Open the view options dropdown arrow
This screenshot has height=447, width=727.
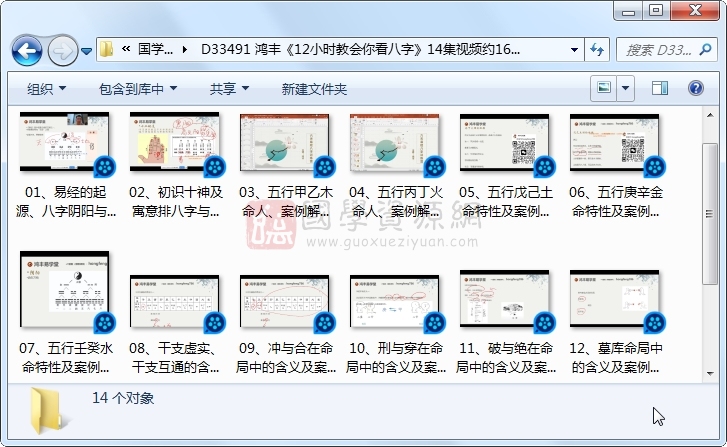(x=625, y=88)
